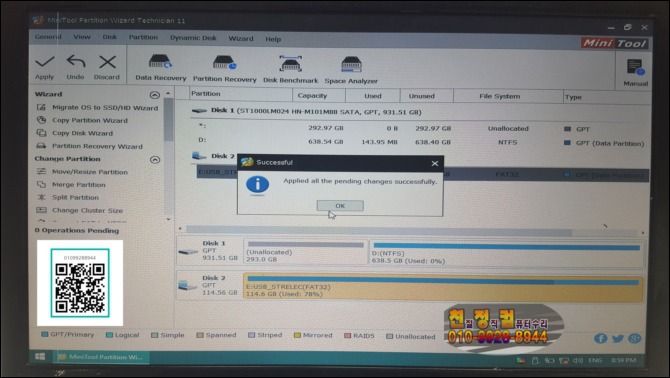Click the partition list horizontal scrollbar
670x378 pixels.
[378, 230]
